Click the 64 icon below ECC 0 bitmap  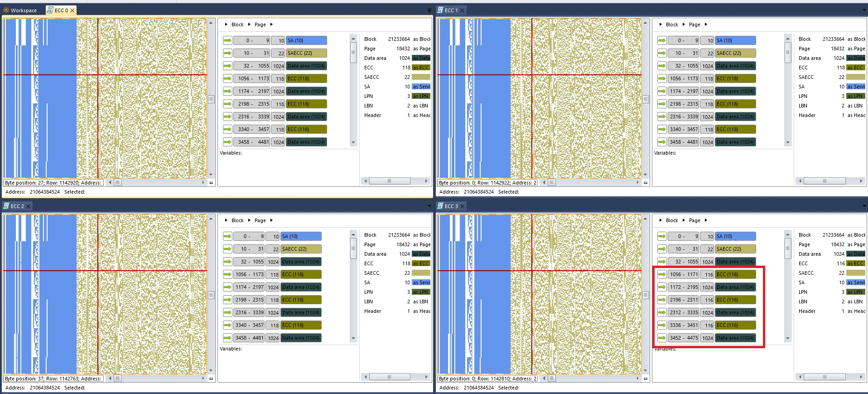[211, 183]
